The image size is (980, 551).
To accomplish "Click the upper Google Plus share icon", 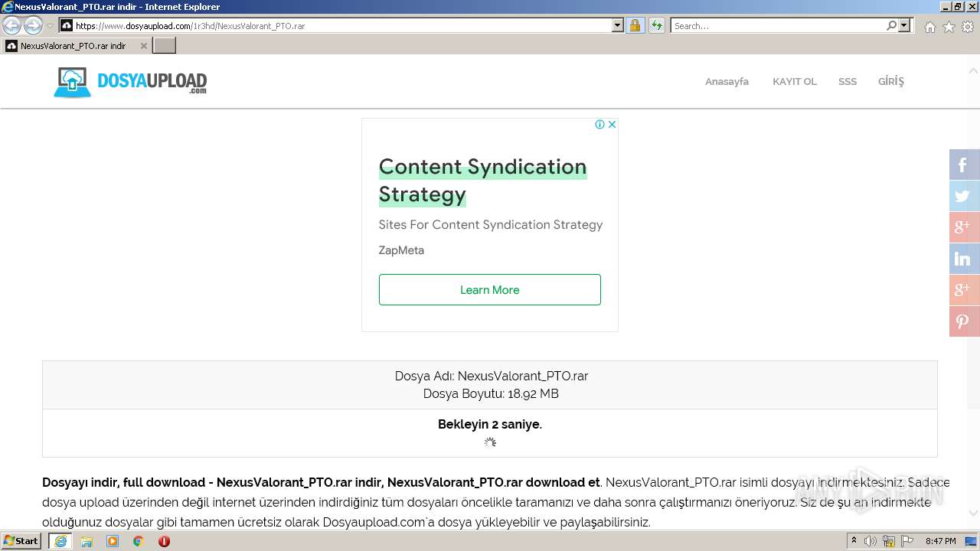I will [x=965, y=227].
